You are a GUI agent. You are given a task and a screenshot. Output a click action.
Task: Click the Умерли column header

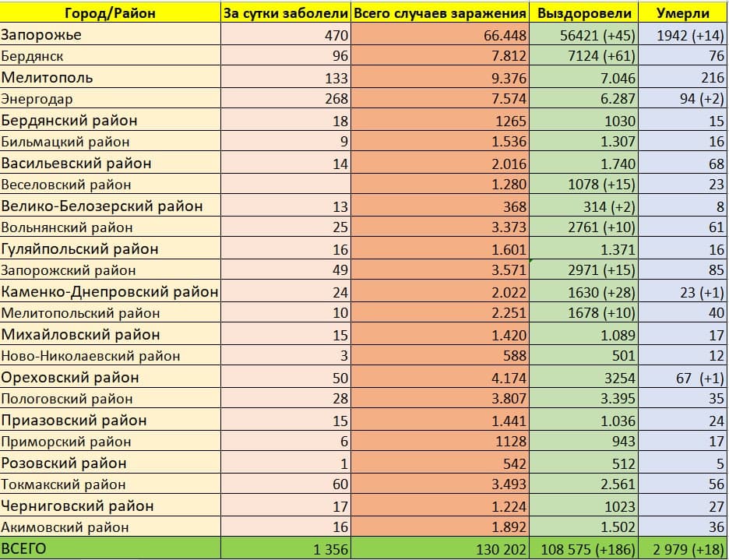[682, 13]
